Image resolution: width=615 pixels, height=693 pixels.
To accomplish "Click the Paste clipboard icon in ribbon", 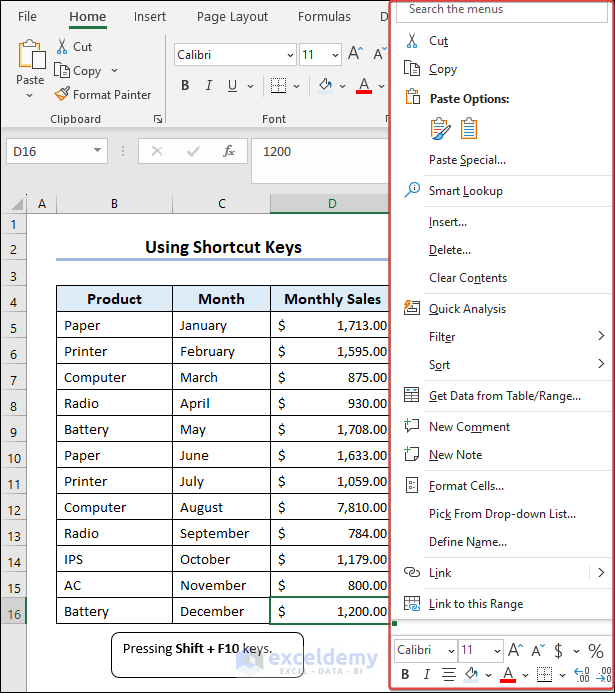I will point(32,54).
